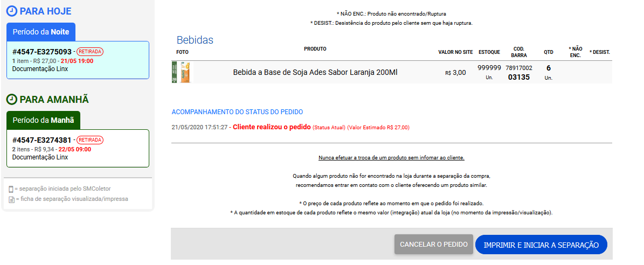
Task: Click product name Bebida a Base de Soja Ades
Action: tap(315, 73)
